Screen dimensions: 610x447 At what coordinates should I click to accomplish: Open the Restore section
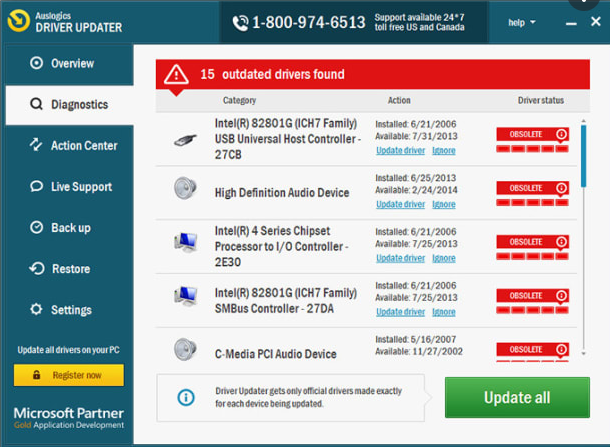[70, 269]
